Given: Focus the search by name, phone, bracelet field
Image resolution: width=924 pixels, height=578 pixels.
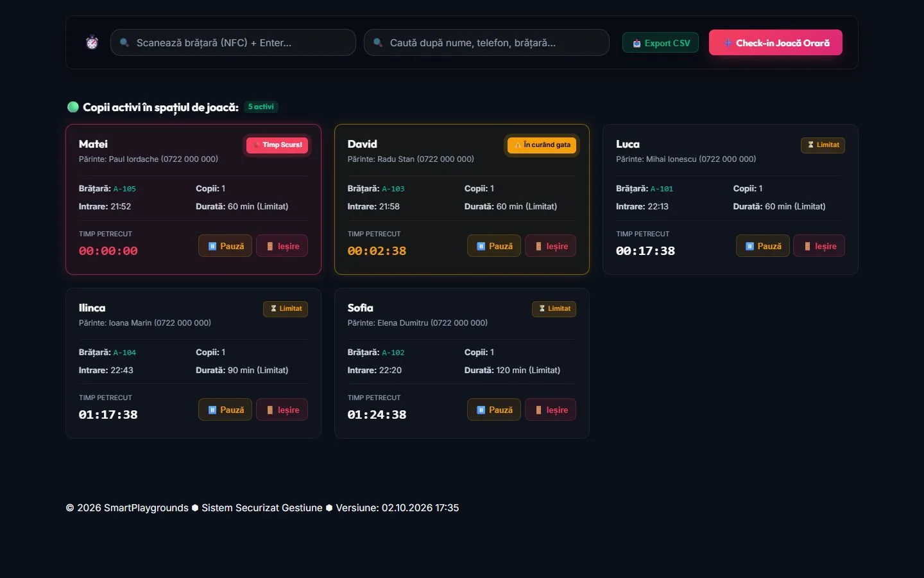Looking at the screenshot, I should pos(486,42).
